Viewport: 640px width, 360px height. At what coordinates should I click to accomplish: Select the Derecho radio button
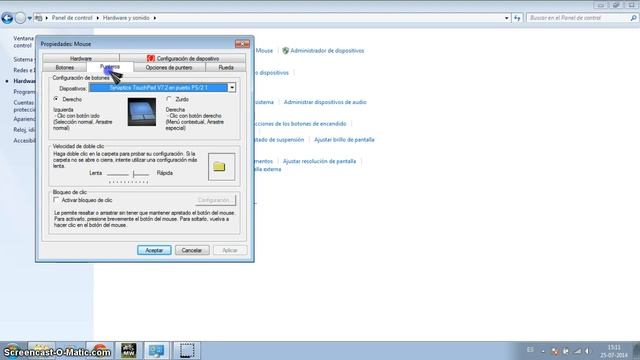click(56, 99)
